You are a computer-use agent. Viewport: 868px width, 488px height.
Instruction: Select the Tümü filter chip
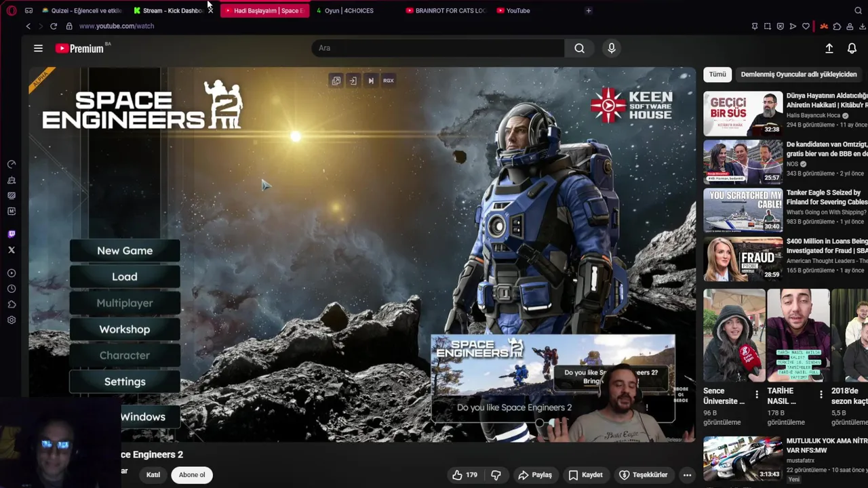(717, 75)
